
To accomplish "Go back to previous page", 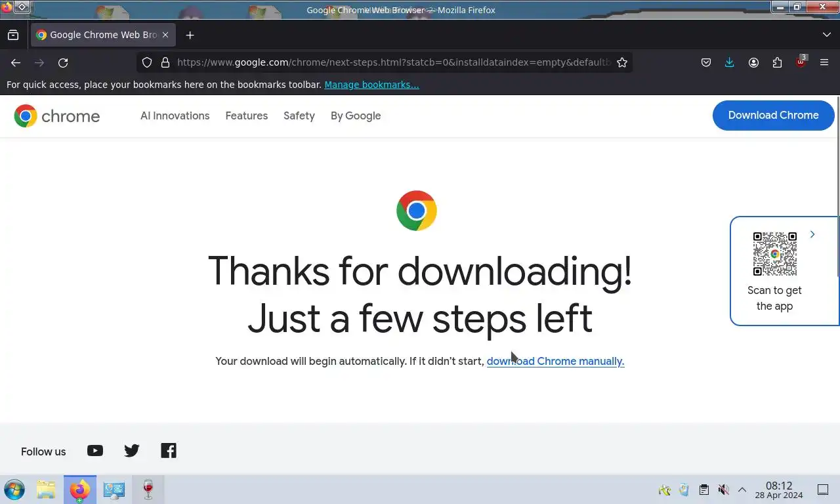I will pyautogui.click(x=16, y=62).
